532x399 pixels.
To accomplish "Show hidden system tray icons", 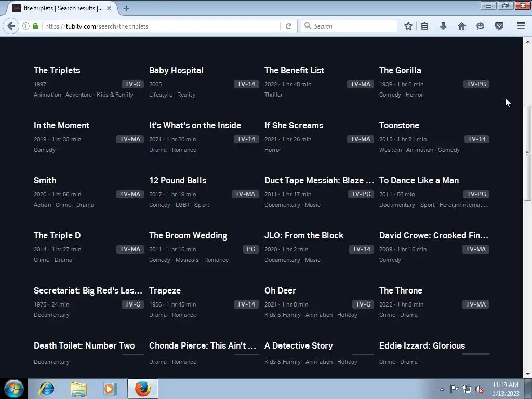I will (x=442, y=389).
